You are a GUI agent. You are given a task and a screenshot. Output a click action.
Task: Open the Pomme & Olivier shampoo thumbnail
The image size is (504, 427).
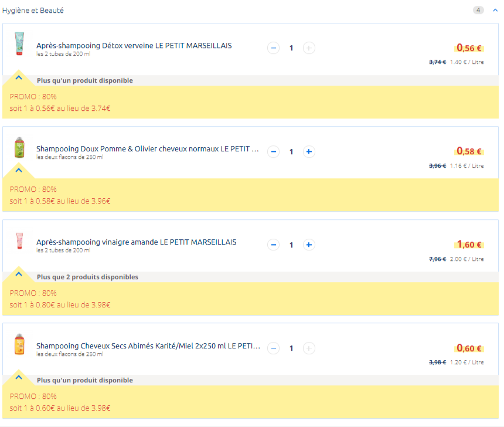pos(19,147)
